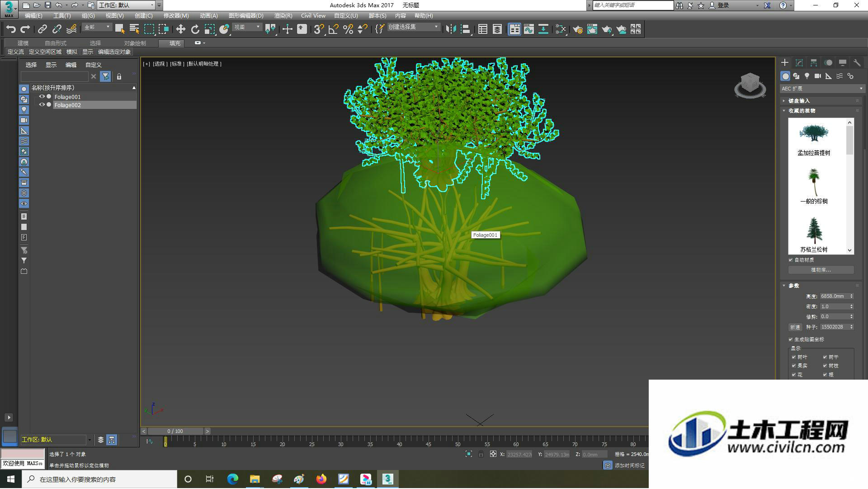Open the 编辑(E) menu
The image size is (868, 489).
click(33, 16)
